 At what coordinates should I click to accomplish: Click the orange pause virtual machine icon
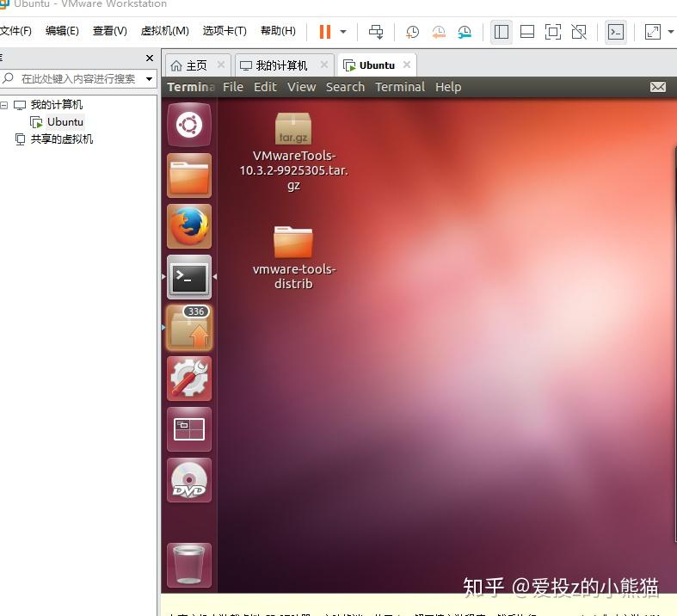[x=324, y=32]
